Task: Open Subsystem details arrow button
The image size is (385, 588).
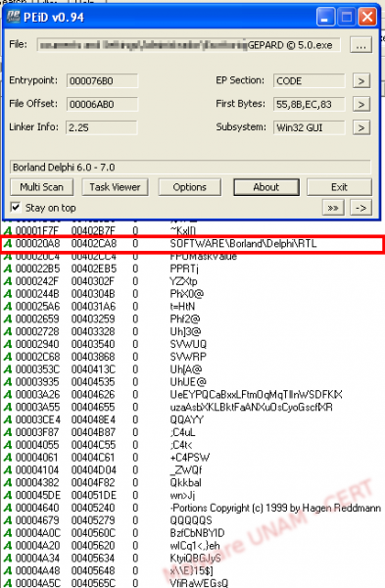Action: [361, 127]
